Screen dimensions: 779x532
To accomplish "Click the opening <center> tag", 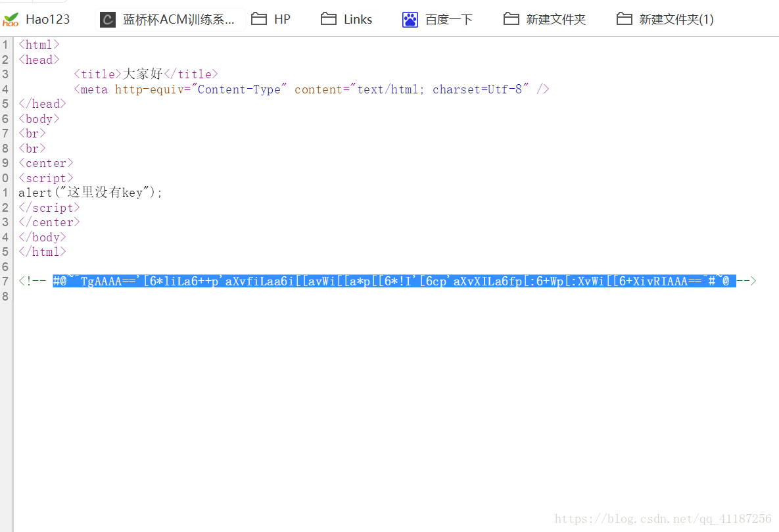I will 46,163.
